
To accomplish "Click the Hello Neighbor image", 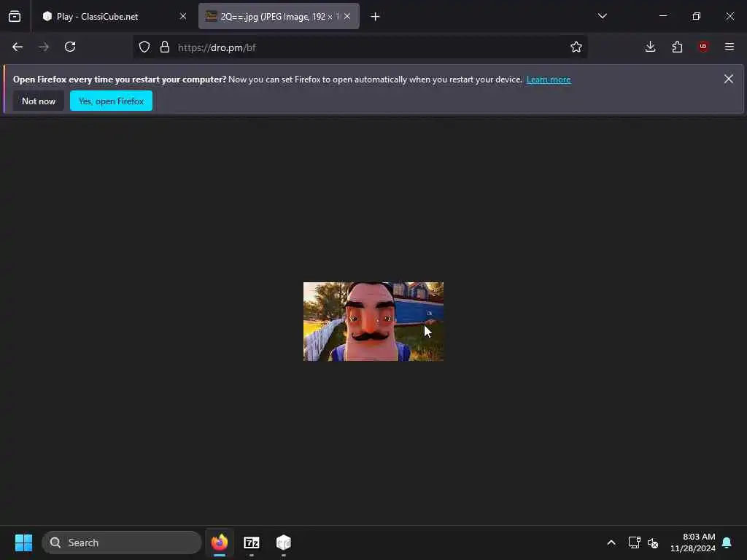I will pyautogui.click(x=373, y=322).
